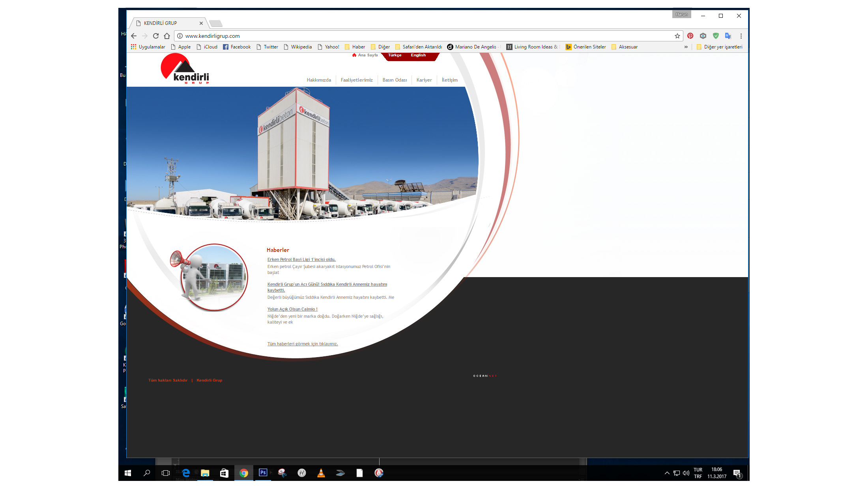Viewport: 868px width, 488px height.
Task: Open clock showing 18:06
Action: [716, 473]
